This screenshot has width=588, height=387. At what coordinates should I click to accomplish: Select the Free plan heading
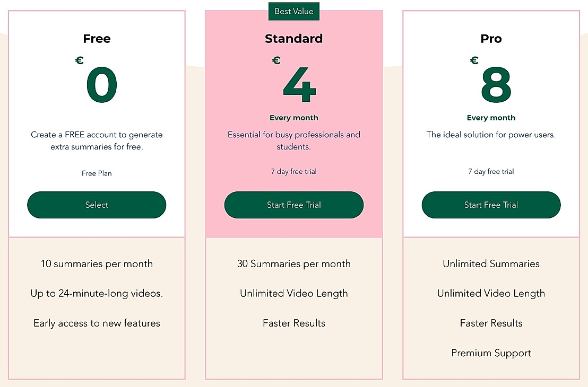pos(97,38)
